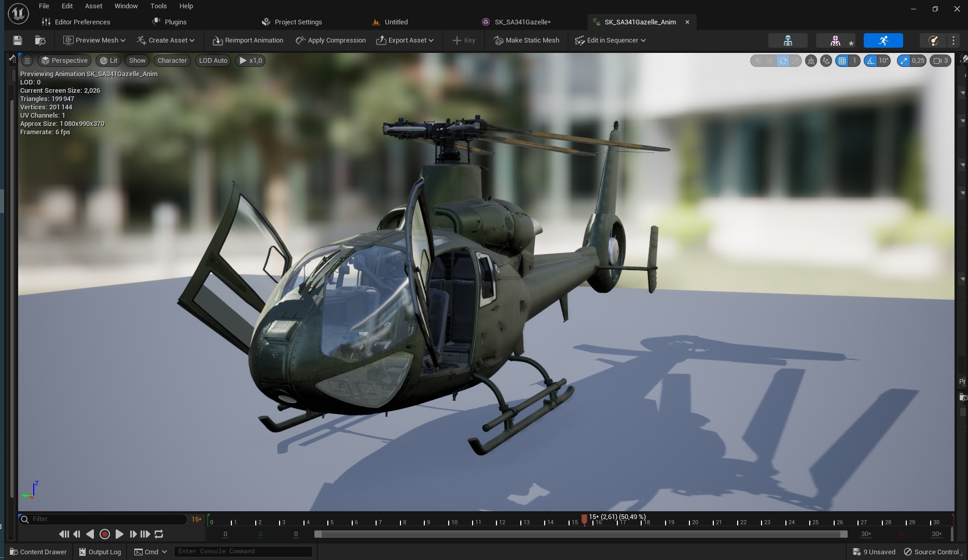Open the Export Asset dropdown
The height and width of the screenshot is (560, 968).
pos(405,40)
